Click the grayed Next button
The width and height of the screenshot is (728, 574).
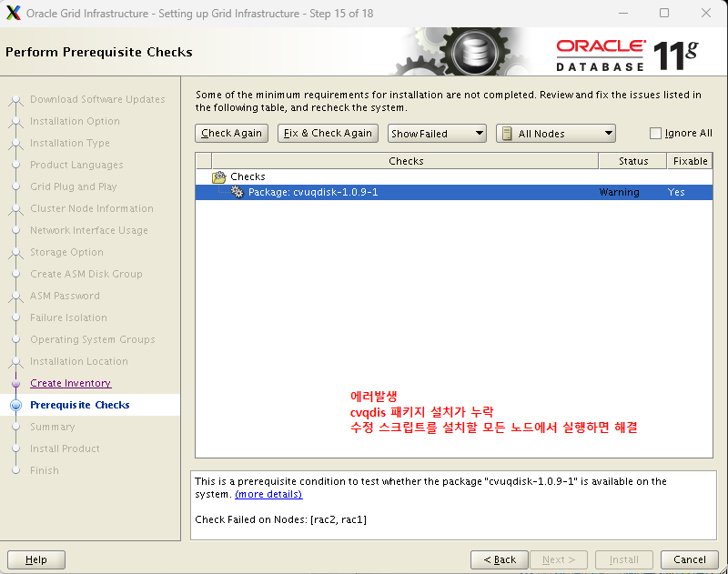point(559,559)
